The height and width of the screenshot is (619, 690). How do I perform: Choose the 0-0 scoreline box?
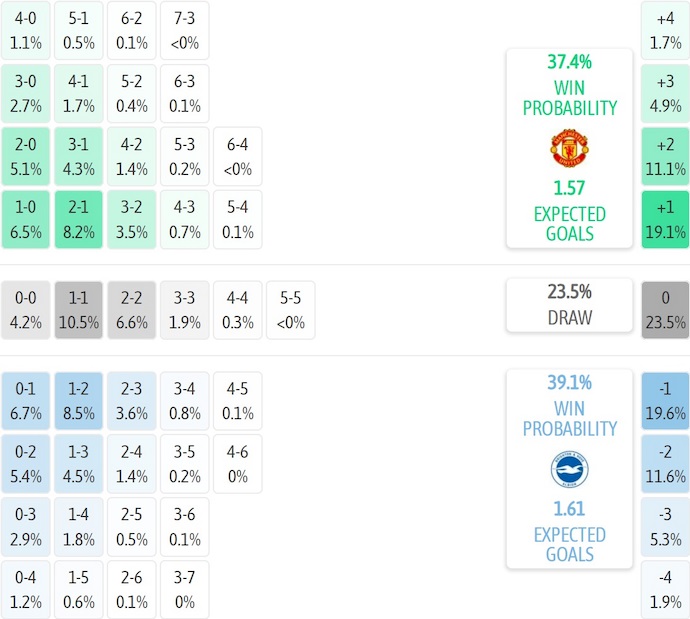pos(26,310)
